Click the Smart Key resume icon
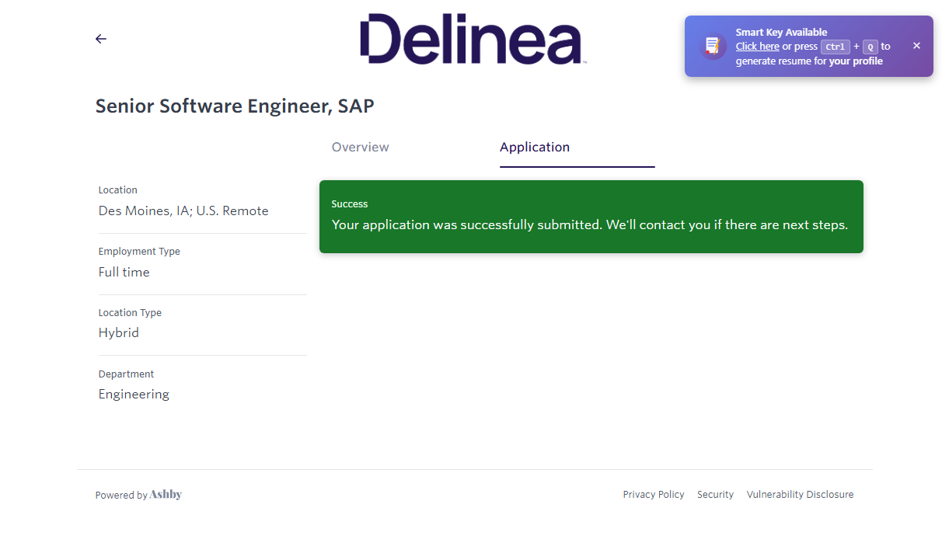The image size is (949, 560). point(712,47)
